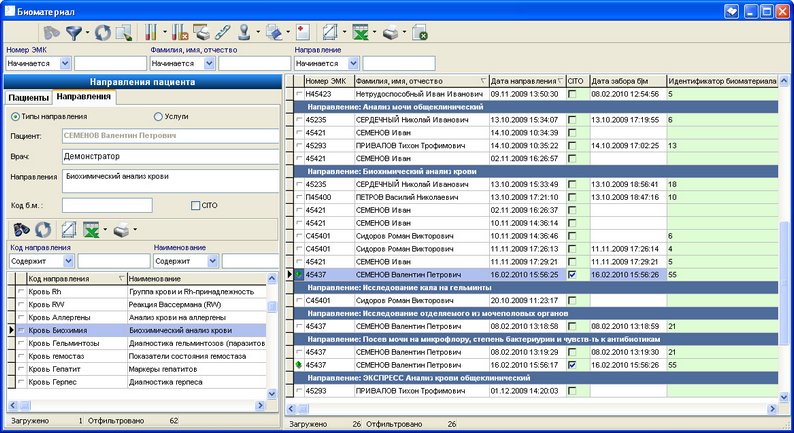Open the 'Наименование' Содержит combo box
Viewport: 794px width, 433px height.
point(213,261)
